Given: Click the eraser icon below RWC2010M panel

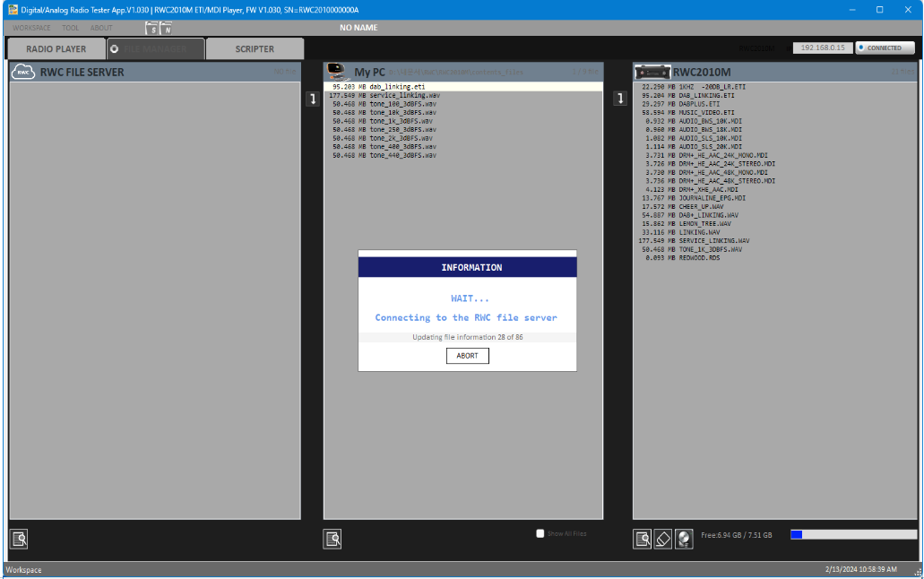Looking at the screenshot, I should pyautogui.click(x=663, y=539).
